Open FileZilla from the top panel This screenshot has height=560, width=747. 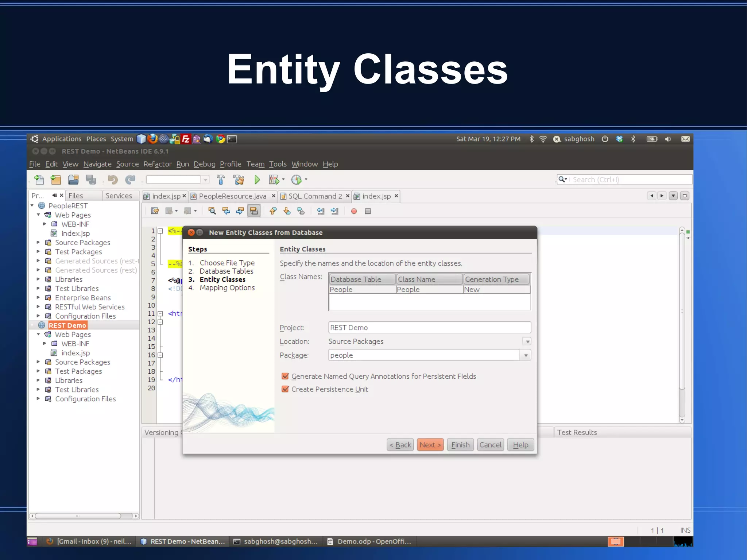pyautogui.click(x=186, y=139)
